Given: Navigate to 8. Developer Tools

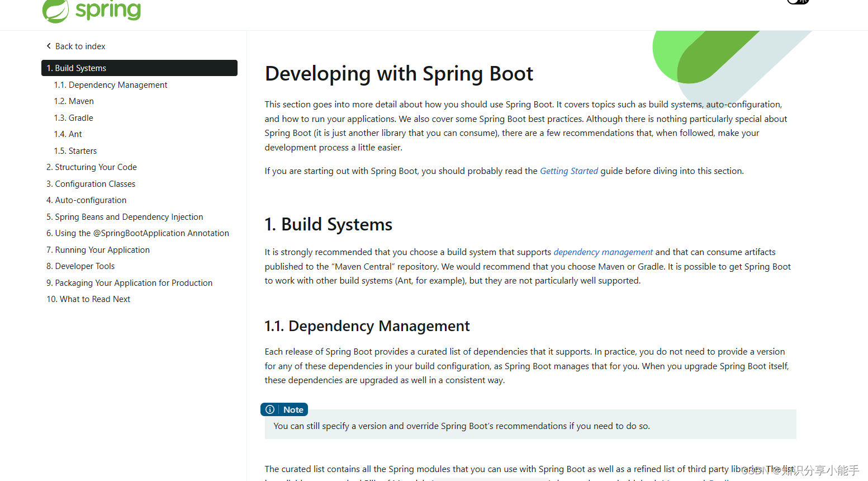Looking at the screenshot, I should [80, 266].
